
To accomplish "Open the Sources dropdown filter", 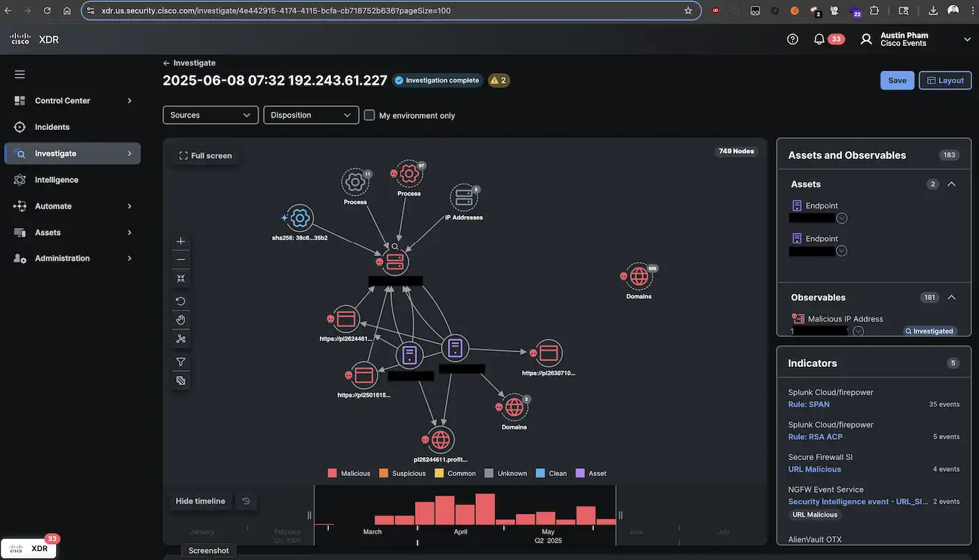I will point(210,115).
